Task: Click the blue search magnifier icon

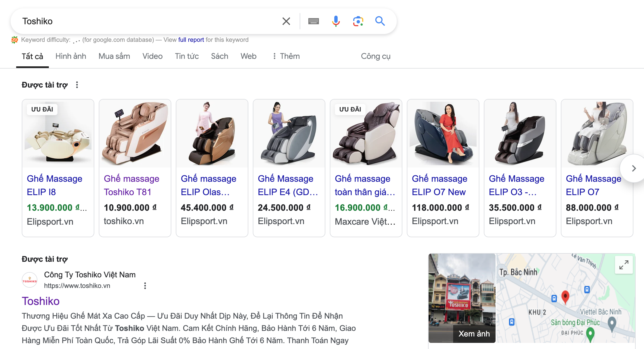Action: point(380,21)
